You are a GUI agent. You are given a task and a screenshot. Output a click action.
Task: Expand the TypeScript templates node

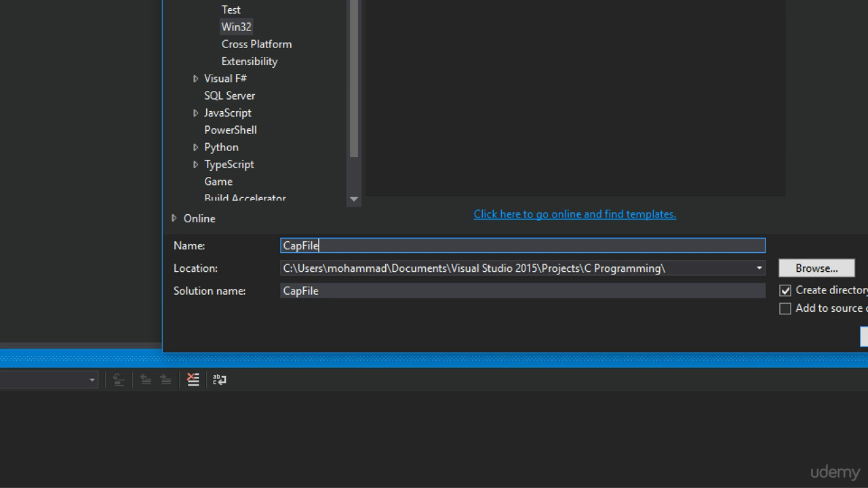tap(196, 165)
